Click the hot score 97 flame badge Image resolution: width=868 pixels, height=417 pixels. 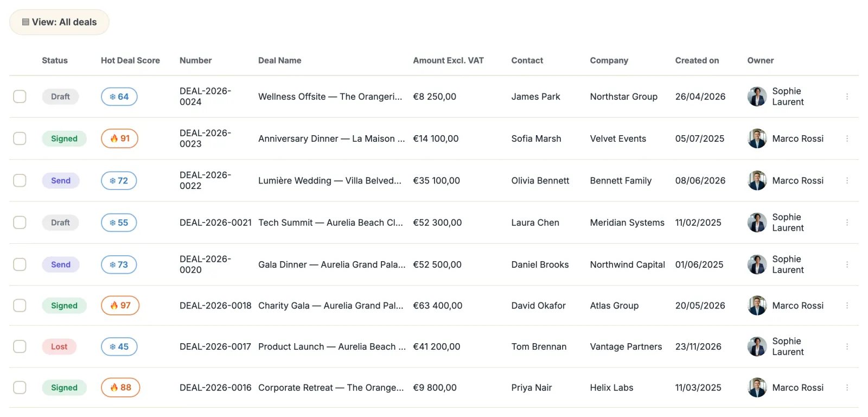[x=120, y=306]
